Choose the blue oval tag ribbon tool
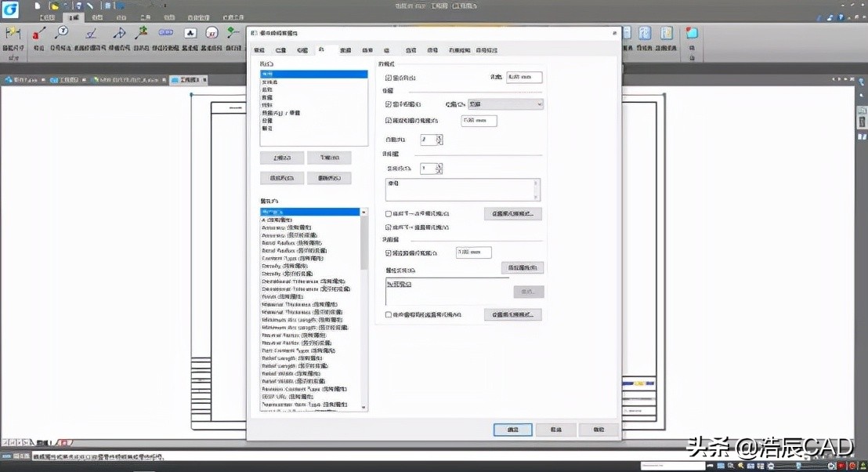The height and width of the screenshot is (472, 868). point(165,33)
